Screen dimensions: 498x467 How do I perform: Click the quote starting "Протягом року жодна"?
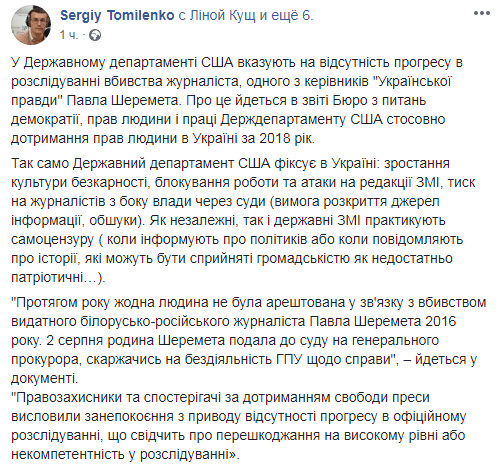coord(249,340)
